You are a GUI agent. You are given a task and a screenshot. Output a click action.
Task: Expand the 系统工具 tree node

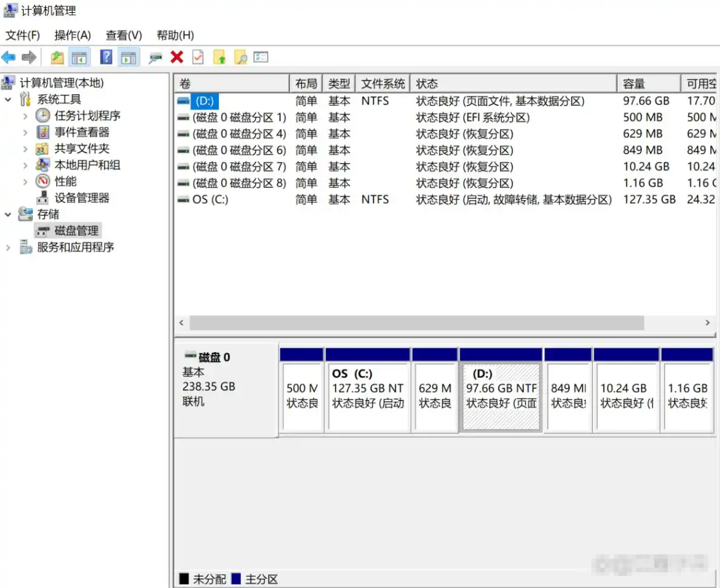click(x=7, y=100)
